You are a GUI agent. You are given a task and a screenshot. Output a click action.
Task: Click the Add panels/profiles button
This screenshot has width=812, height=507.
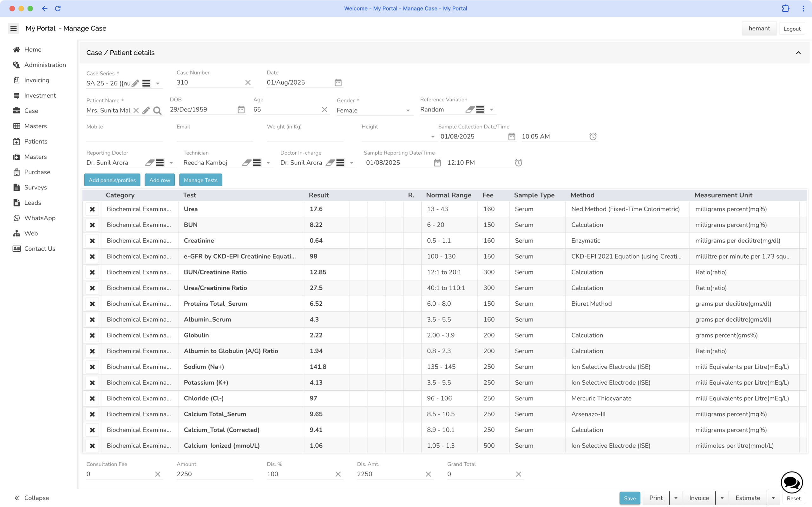(112, 180)
